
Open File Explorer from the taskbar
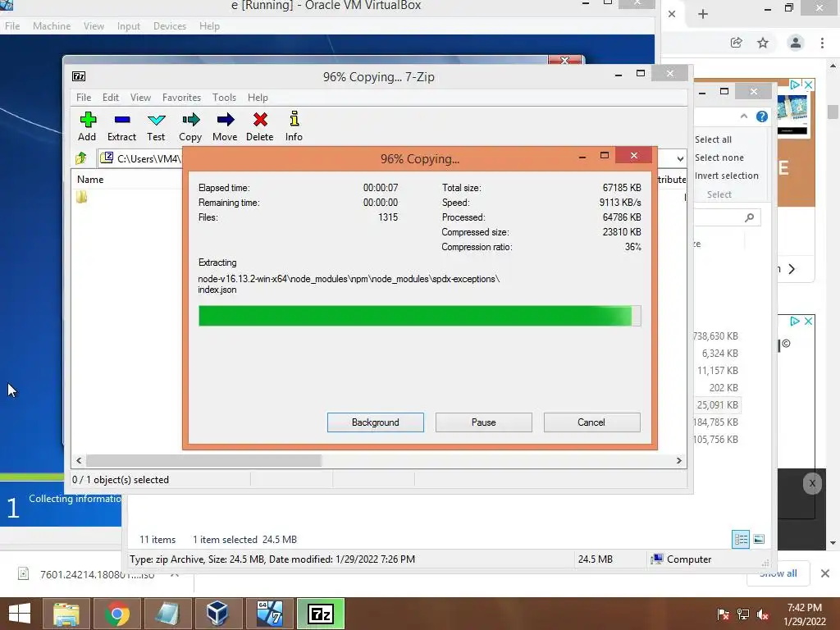click(x=66, y=614)
